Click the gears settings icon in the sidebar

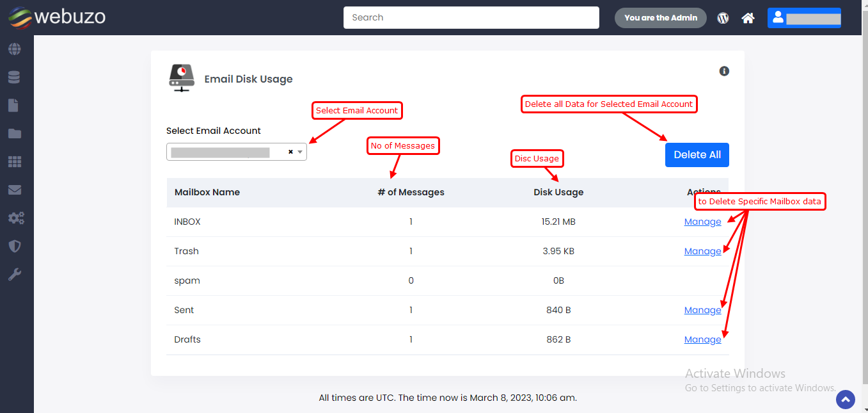pyautogui.click(x=15, y=218)
